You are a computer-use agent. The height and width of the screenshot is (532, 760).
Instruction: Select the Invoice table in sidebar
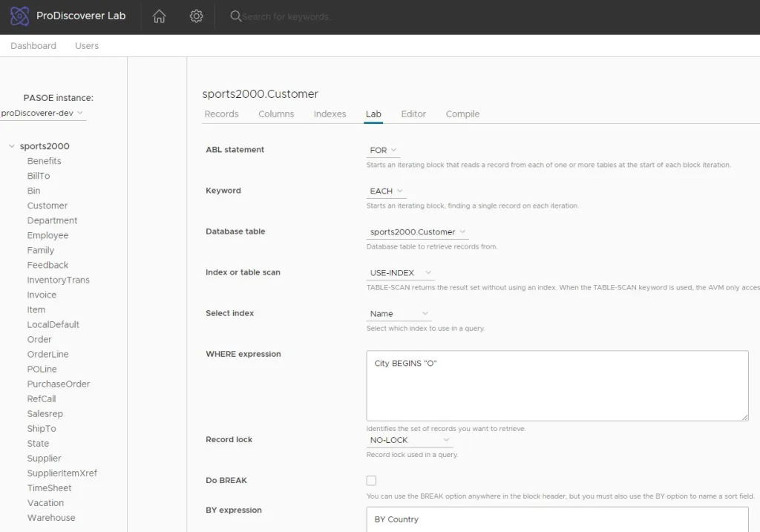tap(42, 295)
